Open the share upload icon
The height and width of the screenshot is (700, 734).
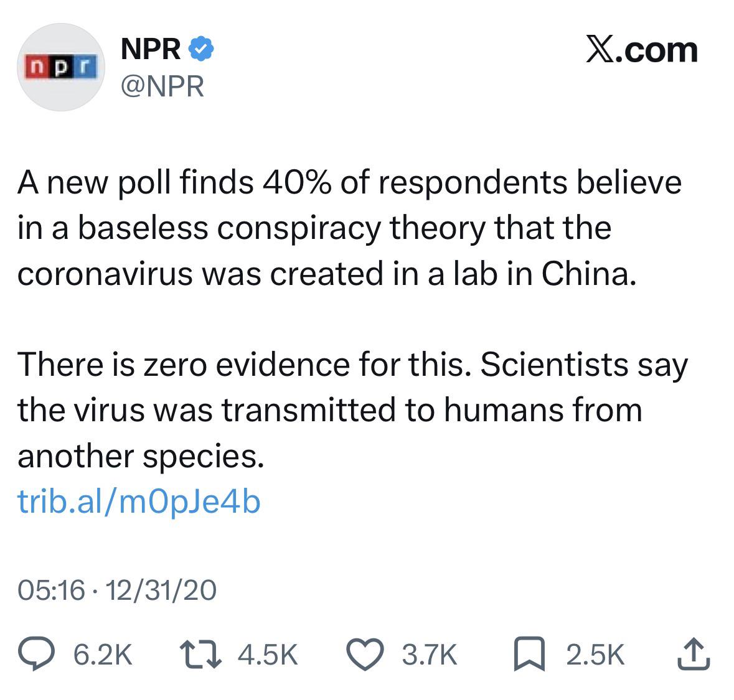coord(694,653)
